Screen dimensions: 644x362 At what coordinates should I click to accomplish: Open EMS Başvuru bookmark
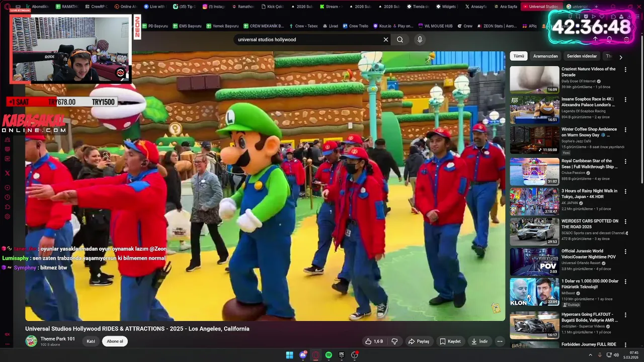click(x=187, y=26)
